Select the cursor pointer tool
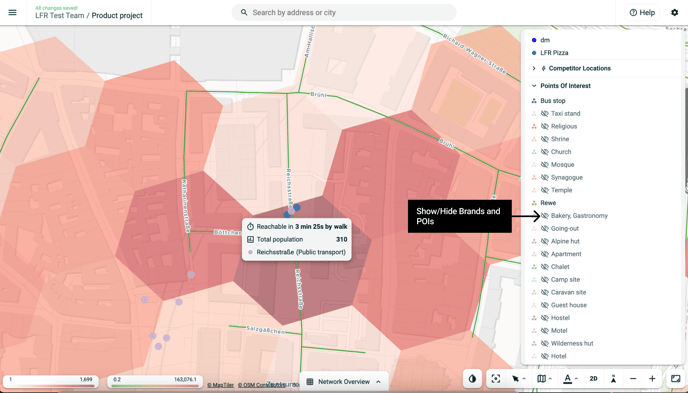Image resolution: width=688 pixels, height=393 pixels. (515, 379)
